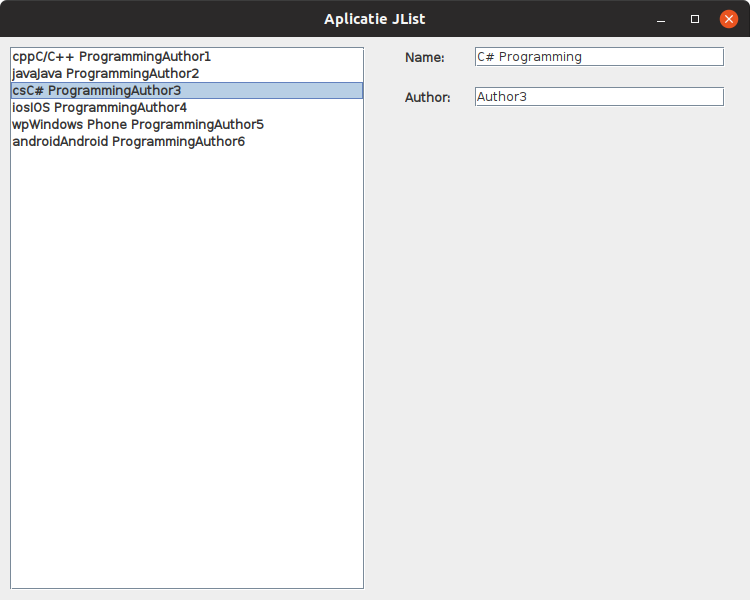Select androidAndroid ProgrammingAuthor6 in the list

129,142
